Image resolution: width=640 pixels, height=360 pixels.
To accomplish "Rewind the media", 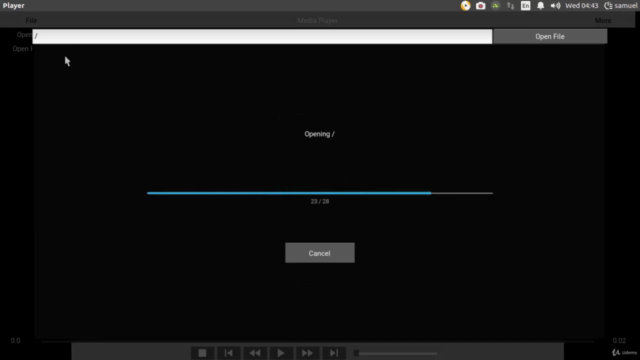I will [x=255, y=353].
